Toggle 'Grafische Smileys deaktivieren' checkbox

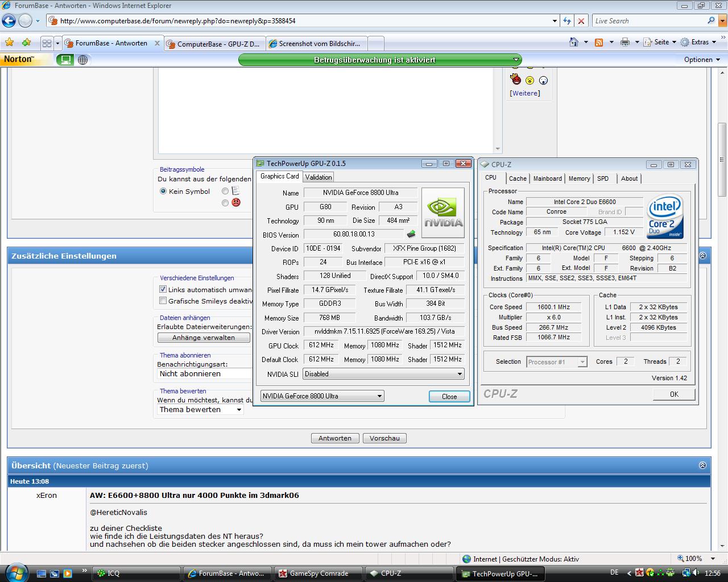(x=163, y=301)
